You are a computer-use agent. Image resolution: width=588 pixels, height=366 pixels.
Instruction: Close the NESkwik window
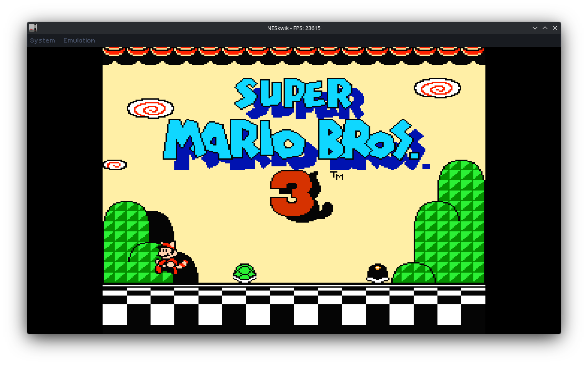tap(555, 28)
